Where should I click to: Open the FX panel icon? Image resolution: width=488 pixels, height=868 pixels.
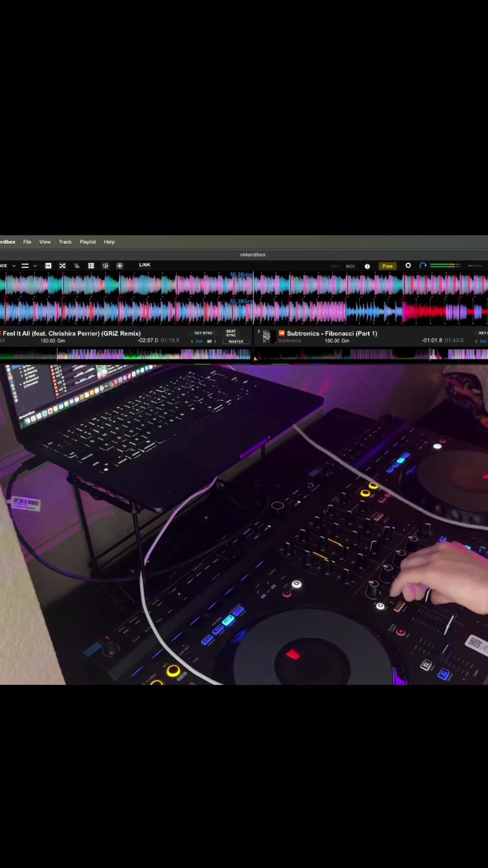[48, 266]
